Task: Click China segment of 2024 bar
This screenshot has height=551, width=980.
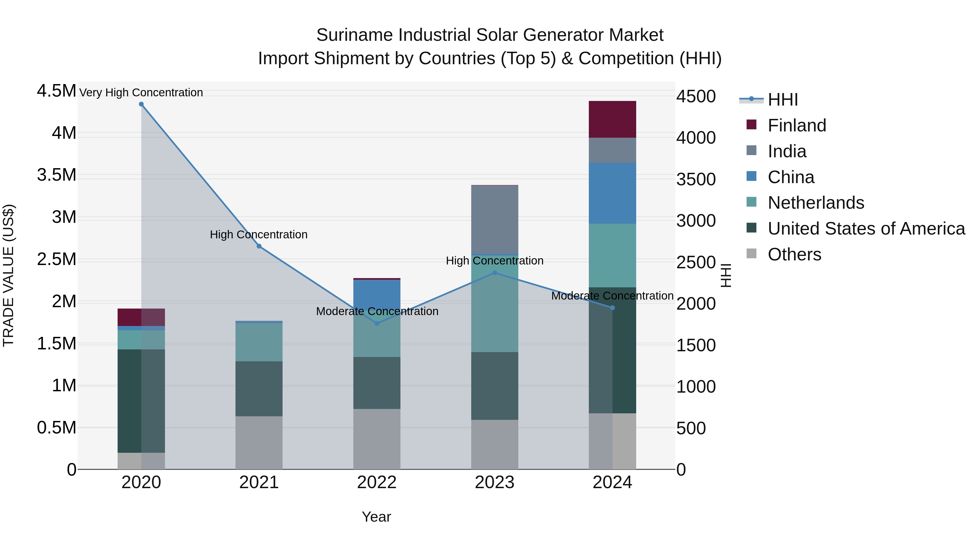Action: coord(612,193)
